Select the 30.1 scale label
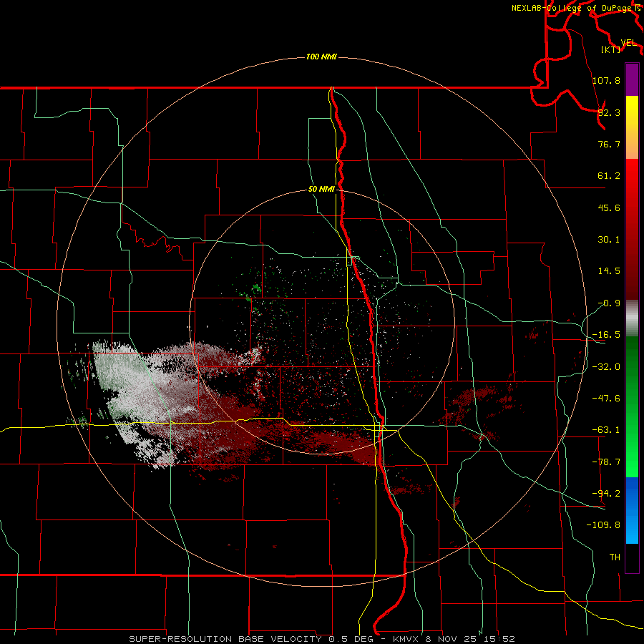This screenshot has height=644, width=644. coord(609,240)
